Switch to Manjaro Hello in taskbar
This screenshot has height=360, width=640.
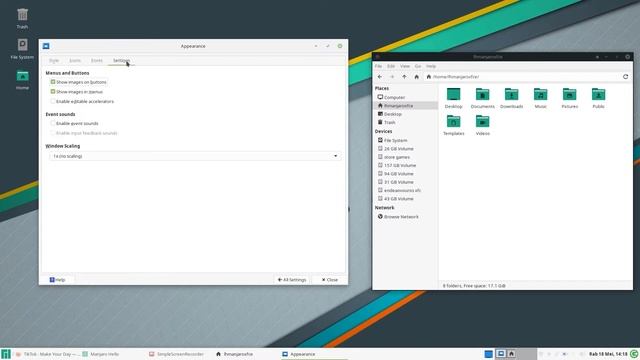click(101, 354)
